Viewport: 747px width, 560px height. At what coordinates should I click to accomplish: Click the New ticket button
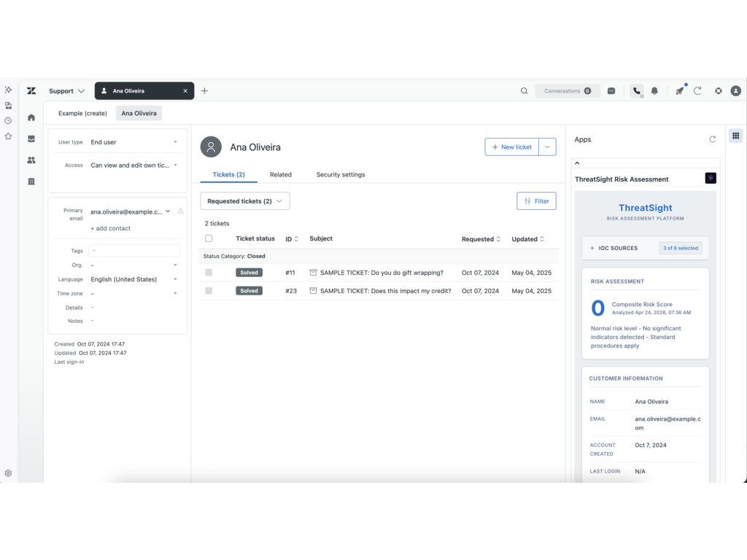tap(511, 147)
